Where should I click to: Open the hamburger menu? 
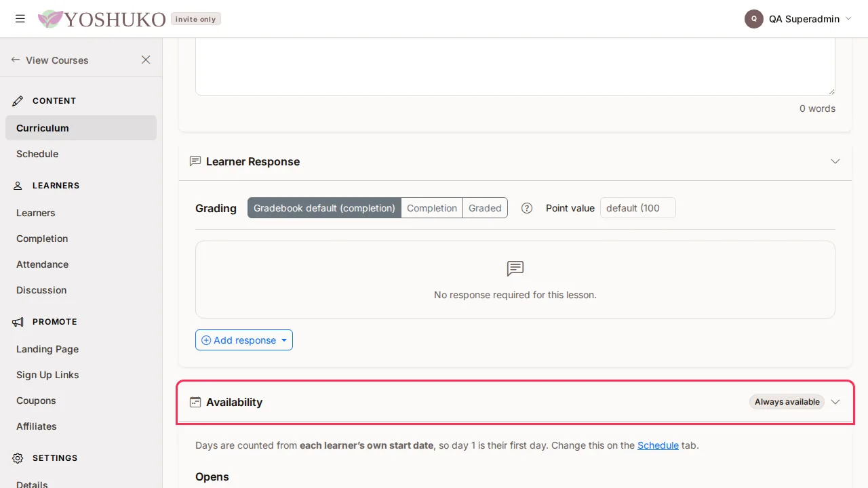click(x=20, y=19)
